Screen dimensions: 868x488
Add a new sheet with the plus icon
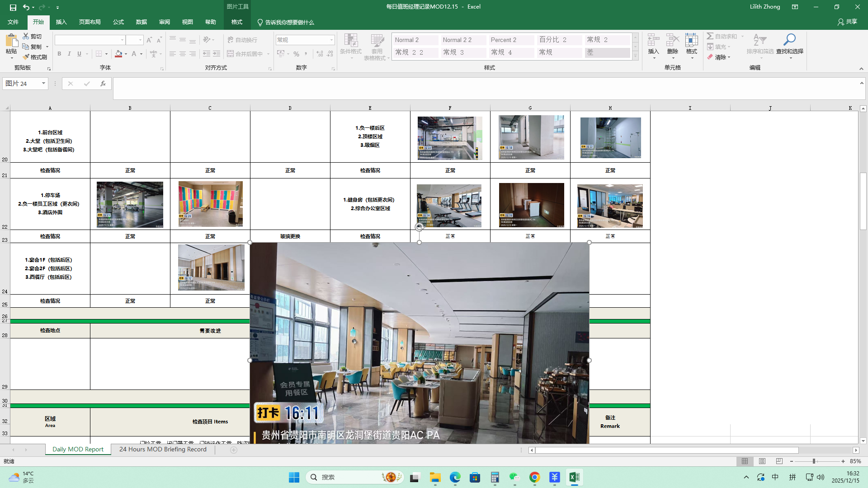pyautogui.click(x=234, y=450)
